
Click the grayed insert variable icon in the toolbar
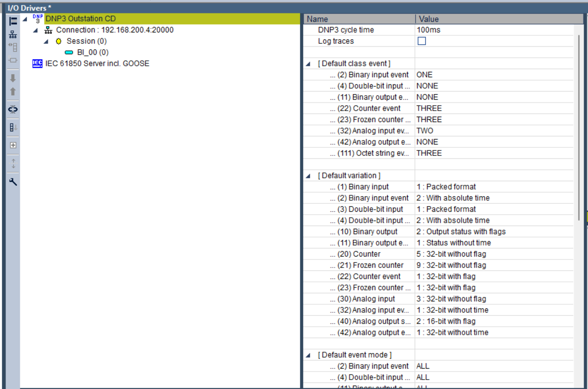[x=13, y=60]
